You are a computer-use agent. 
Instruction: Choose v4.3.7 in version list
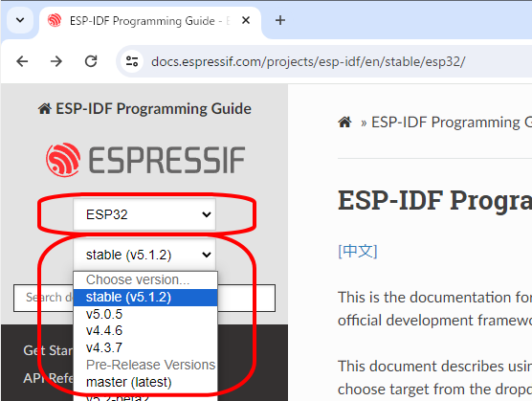pyautogui.click(x=145, y=347)
